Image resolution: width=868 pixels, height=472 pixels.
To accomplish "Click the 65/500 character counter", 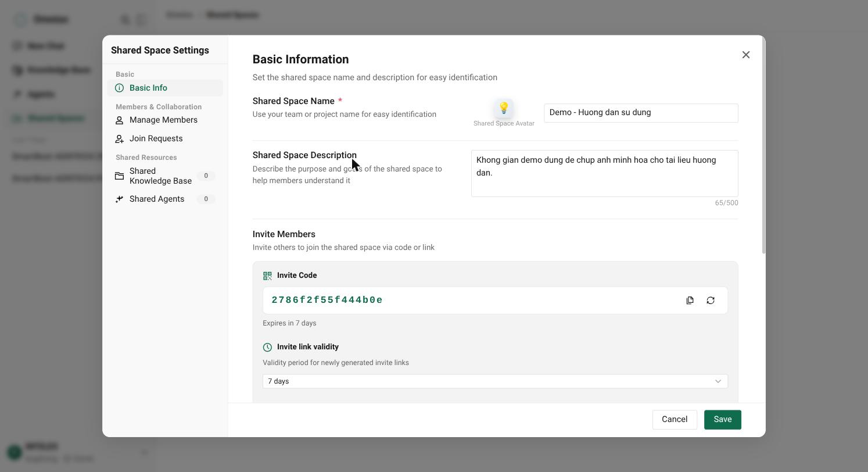I will [x=726, y=203].
